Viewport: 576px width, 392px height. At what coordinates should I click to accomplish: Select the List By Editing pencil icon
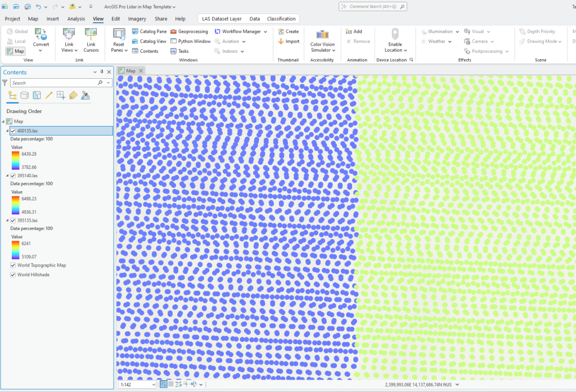[48, 95]
